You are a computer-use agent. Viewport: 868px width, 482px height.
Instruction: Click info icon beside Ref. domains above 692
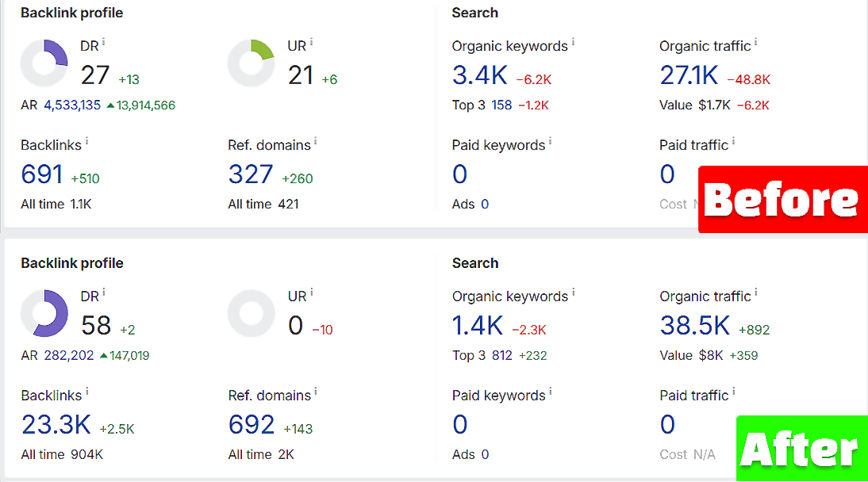tap(315, 392)
